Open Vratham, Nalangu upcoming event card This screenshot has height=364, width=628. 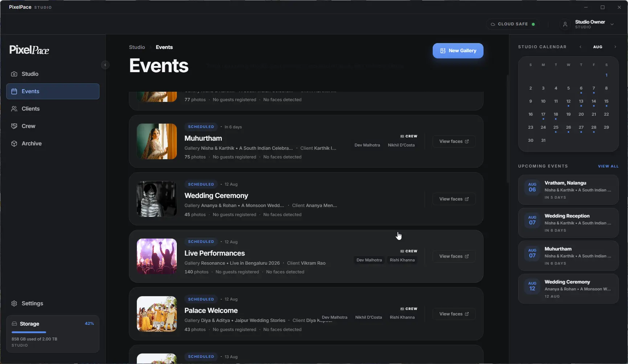click(568, 190)
